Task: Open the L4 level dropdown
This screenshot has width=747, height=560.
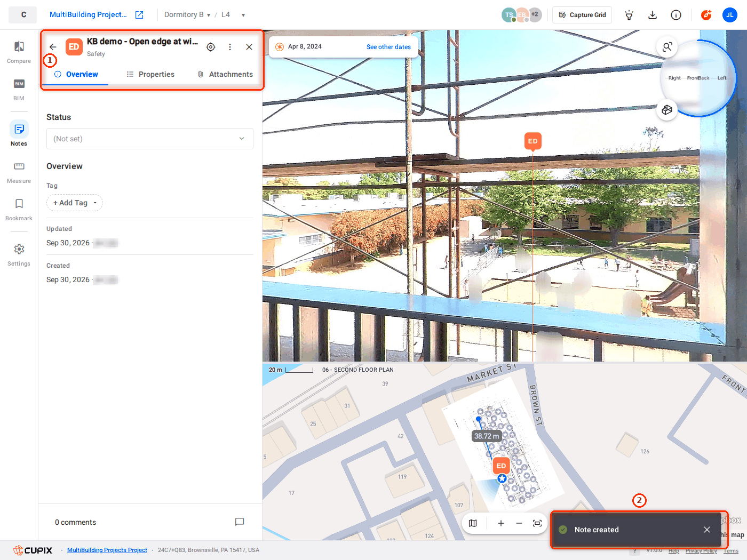Action: [233, 15]
